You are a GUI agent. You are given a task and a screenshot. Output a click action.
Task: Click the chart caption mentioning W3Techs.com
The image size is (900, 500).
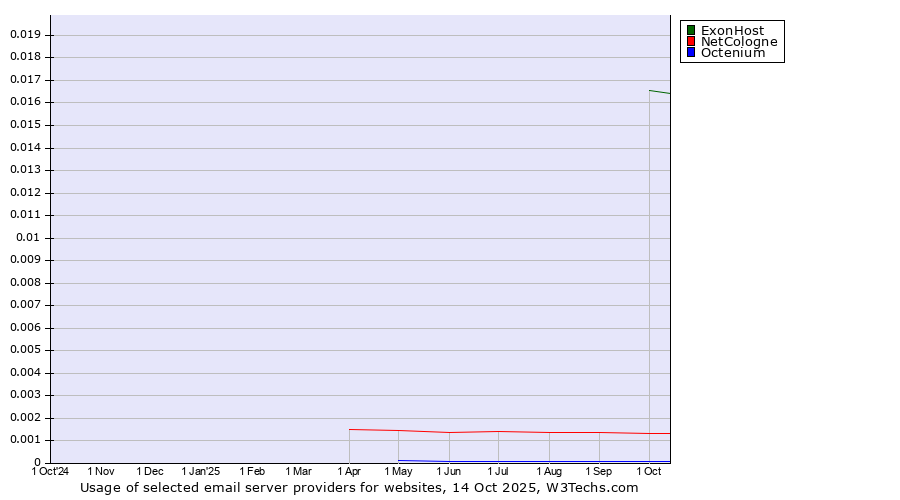click(x=359, y=488)
